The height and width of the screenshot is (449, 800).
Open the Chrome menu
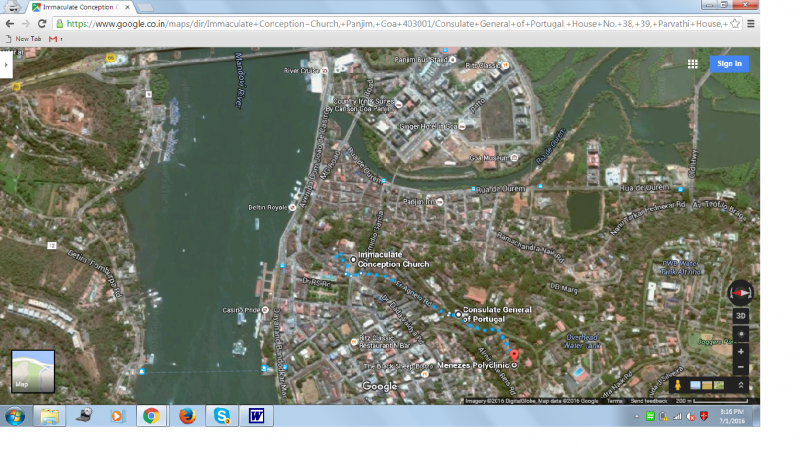click(751, 23)
